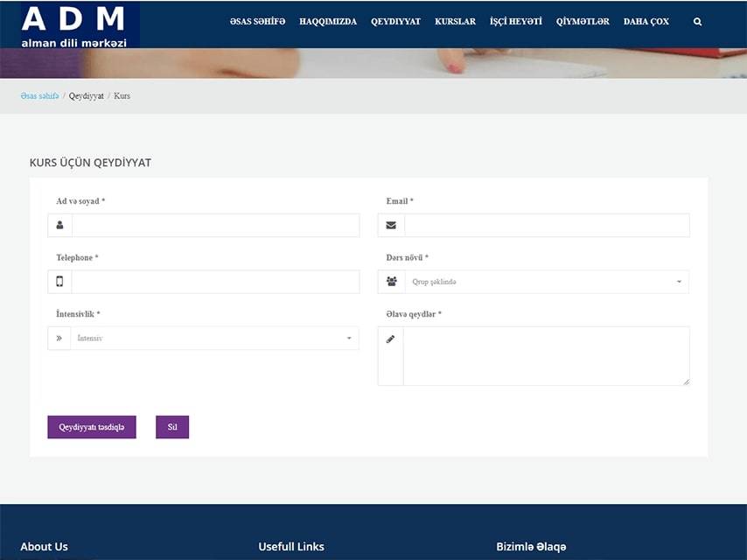Click the Əlavə qeydlər text area
The width and height of the screenshot is (747, 560).
click(x=546, y=355)
